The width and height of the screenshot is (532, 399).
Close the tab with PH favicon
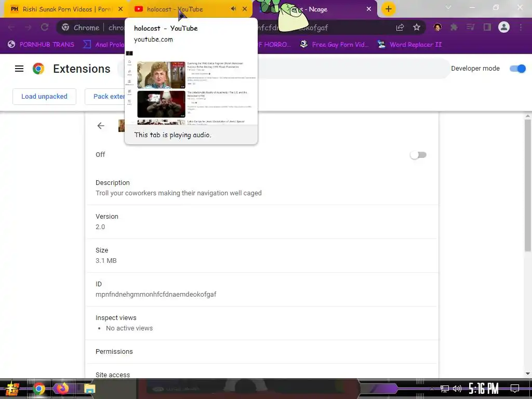[x=121, y=9]
